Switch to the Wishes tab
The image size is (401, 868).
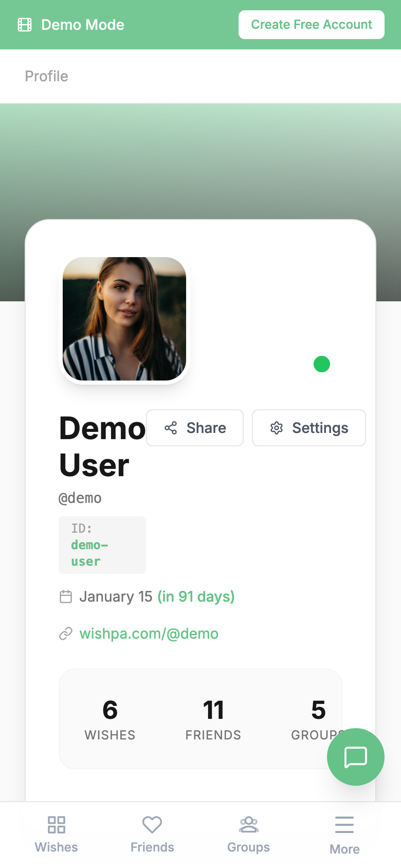point(57,834)
